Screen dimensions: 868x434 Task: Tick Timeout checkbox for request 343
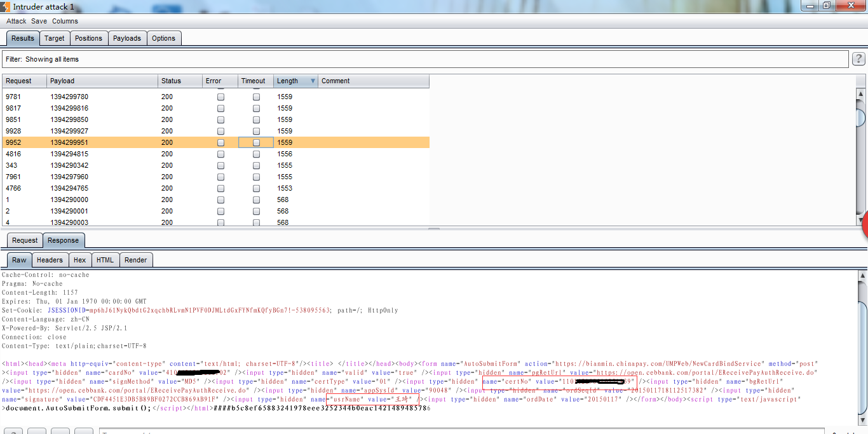click(256, 166)
